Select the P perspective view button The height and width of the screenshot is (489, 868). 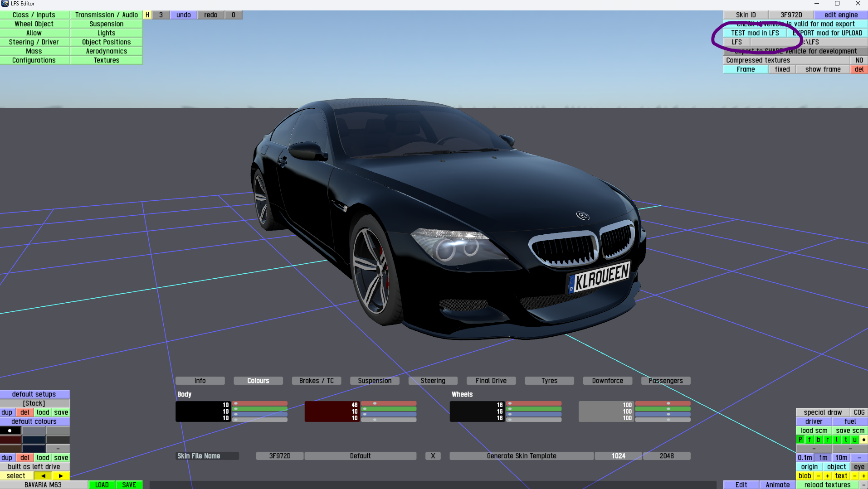(800, 440)
